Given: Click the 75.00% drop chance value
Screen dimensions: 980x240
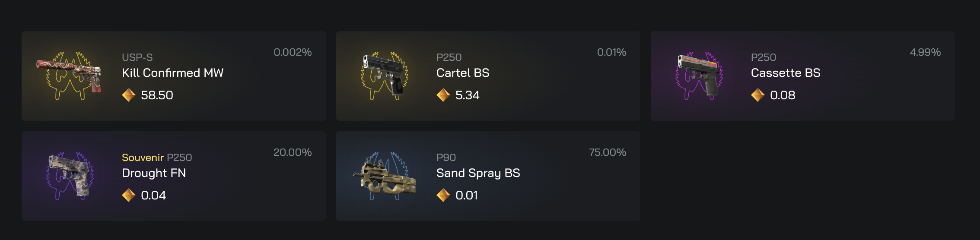Looking at the screenshot, I should (x=607, y=152).
